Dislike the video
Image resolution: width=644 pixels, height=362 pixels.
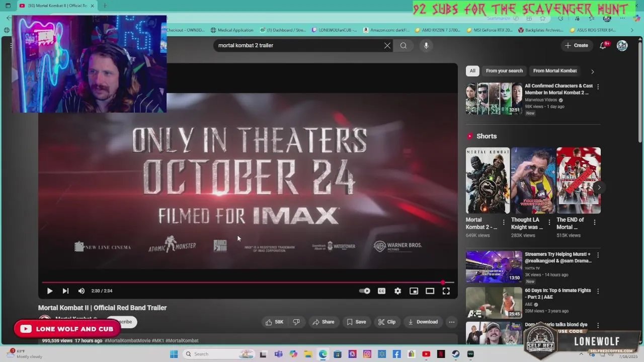point(296,322)
